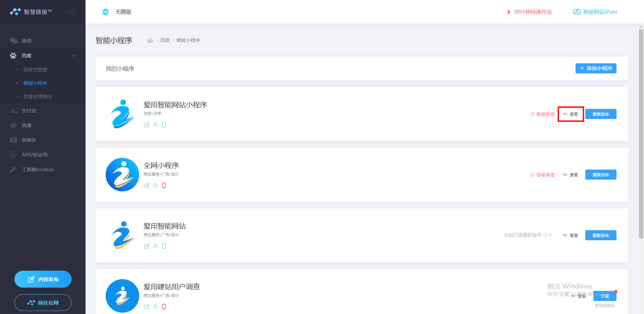644x314 pixels.
Task: Collapse the 百度 sidebar menu
Action: pos(43,56)
